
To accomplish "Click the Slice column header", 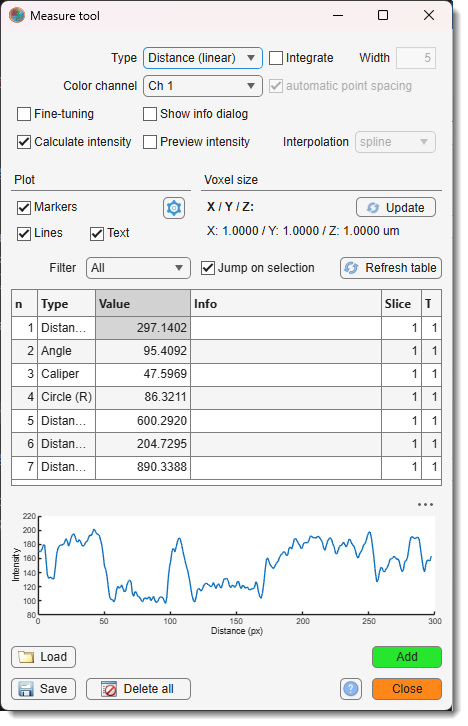I will 401,304.
